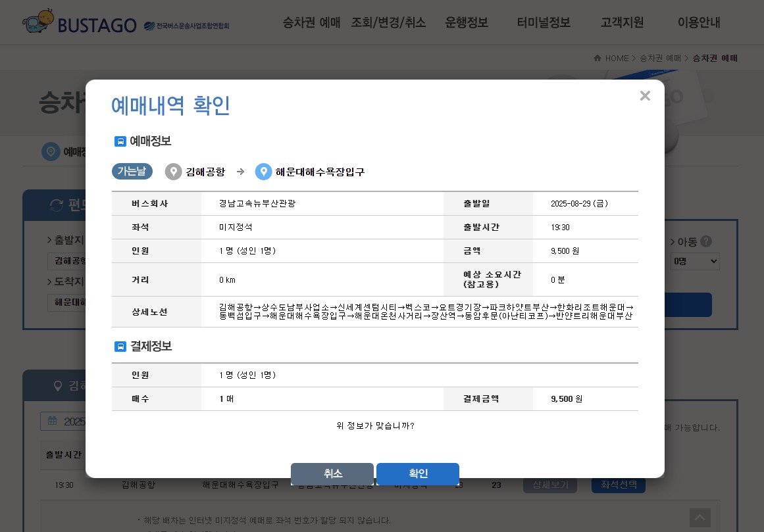Open the 이용안내 menu
The width and height of the screenshot is (764, 532).
point(699,22)
